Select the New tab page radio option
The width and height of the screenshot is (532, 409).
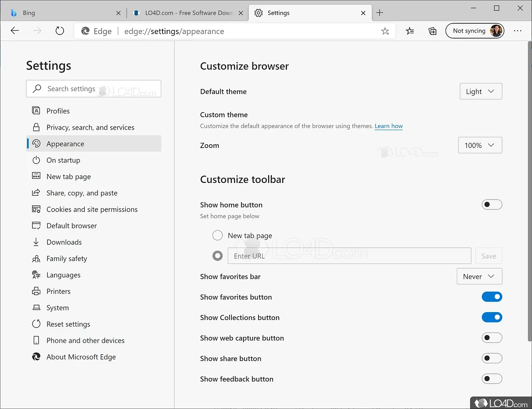[x=217, y=236]
